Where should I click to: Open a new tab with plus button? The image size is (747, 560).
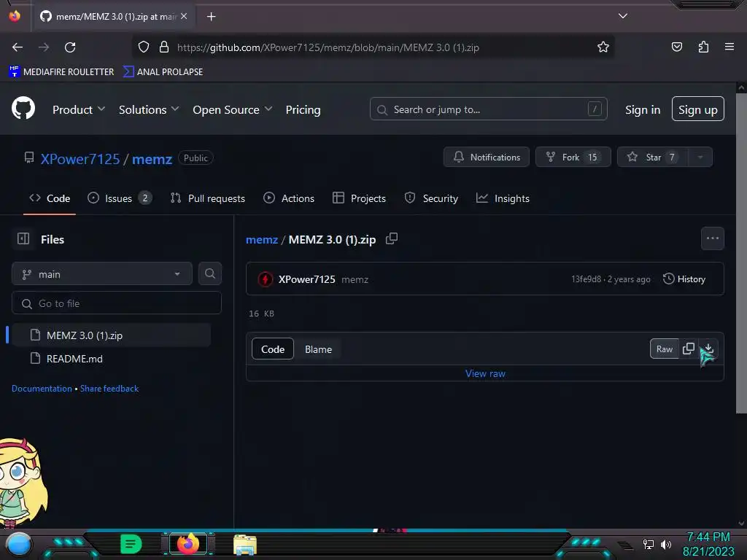[x=211, y=17]
